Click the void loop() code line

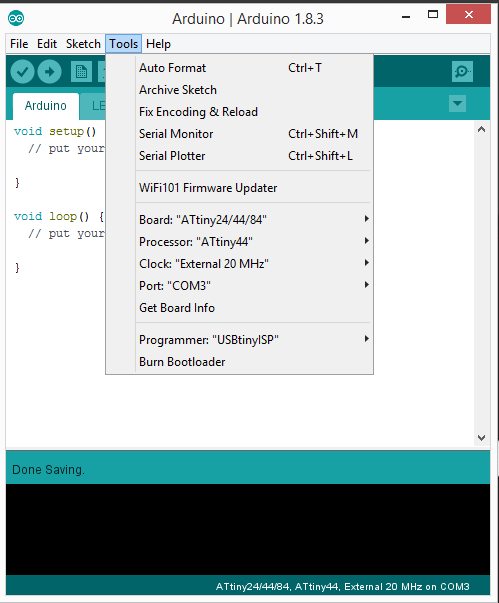click(x=59, y=217)
